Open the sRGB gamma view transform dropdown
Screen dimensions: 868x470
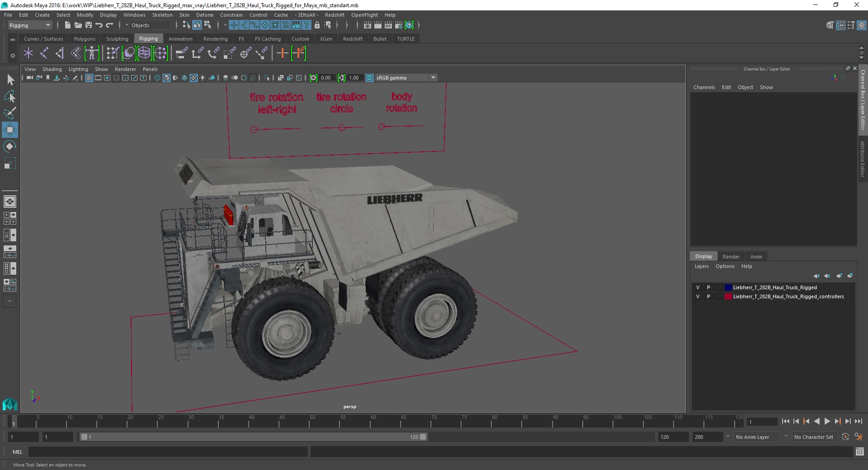(406, 78)
